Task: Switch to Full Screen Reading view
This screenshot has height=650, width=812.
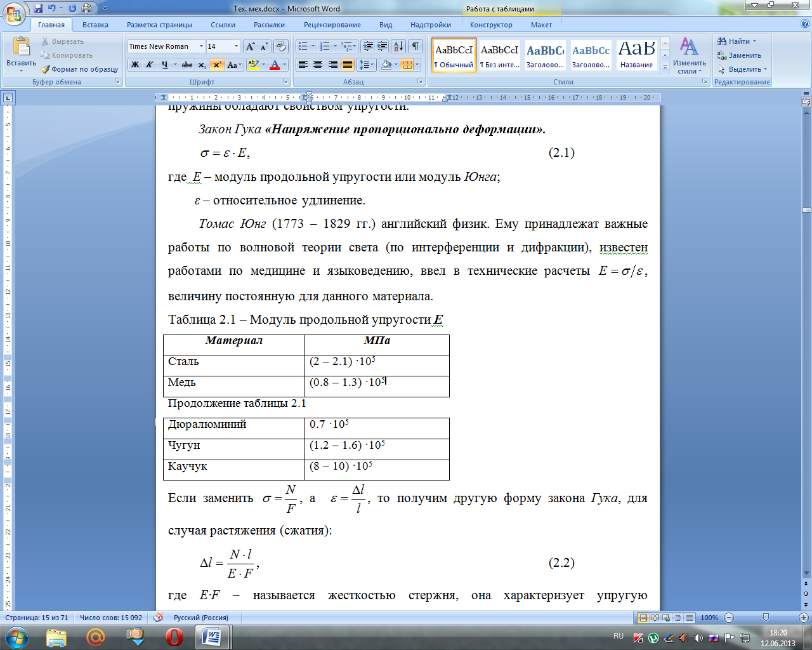Action: tap(655, 618)
